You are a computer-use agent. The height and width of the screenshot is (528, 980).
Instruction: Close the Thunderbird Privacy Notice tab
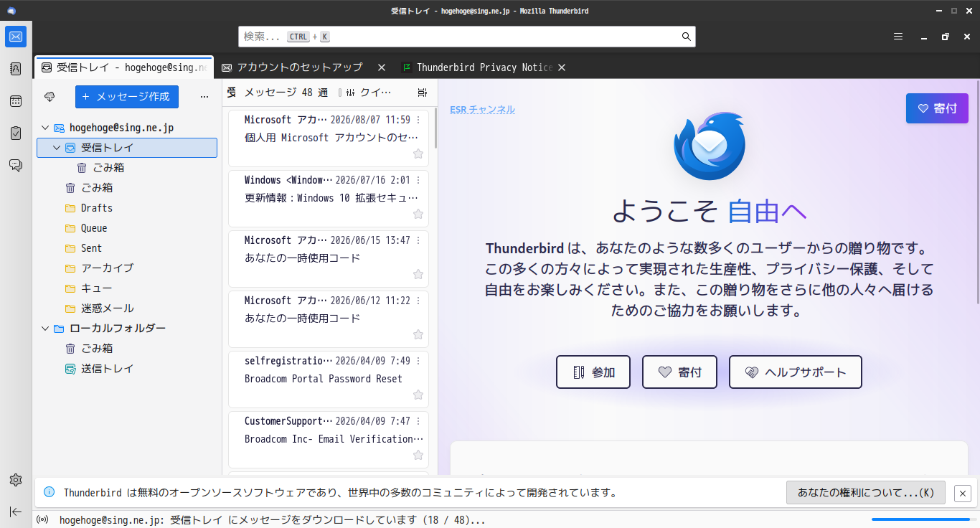pyautogui.click(x=562, y=67)
